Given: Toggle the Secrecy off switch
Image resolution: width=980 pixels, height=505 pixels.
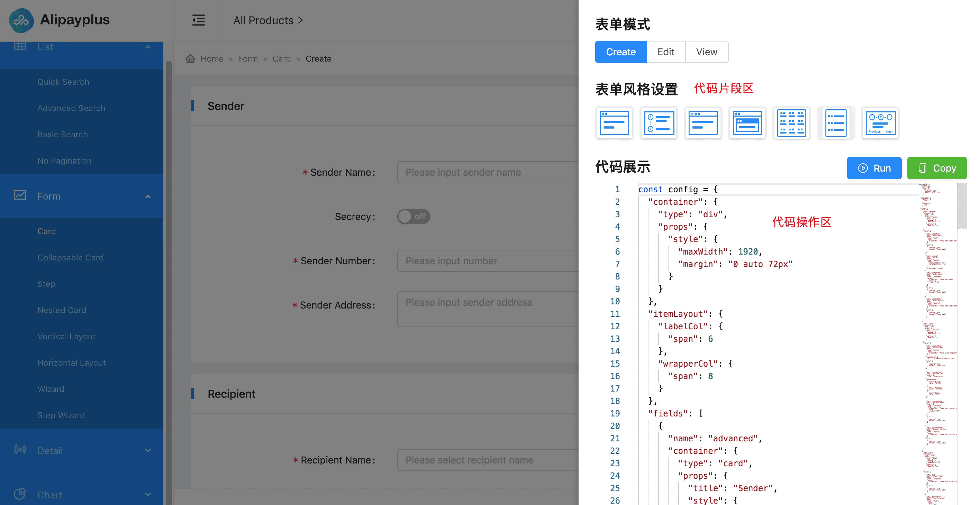Looking at the screenshot, I should tap(414, 217).
